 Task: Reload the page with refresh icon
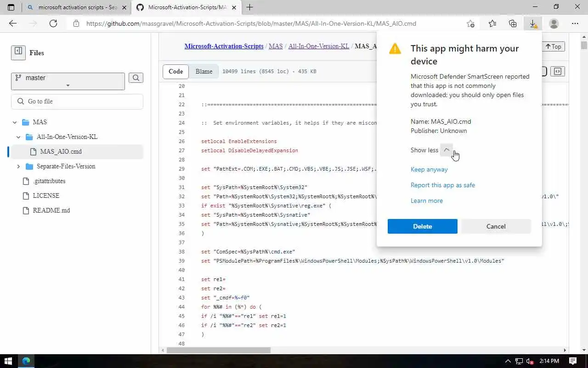(53, 23)
